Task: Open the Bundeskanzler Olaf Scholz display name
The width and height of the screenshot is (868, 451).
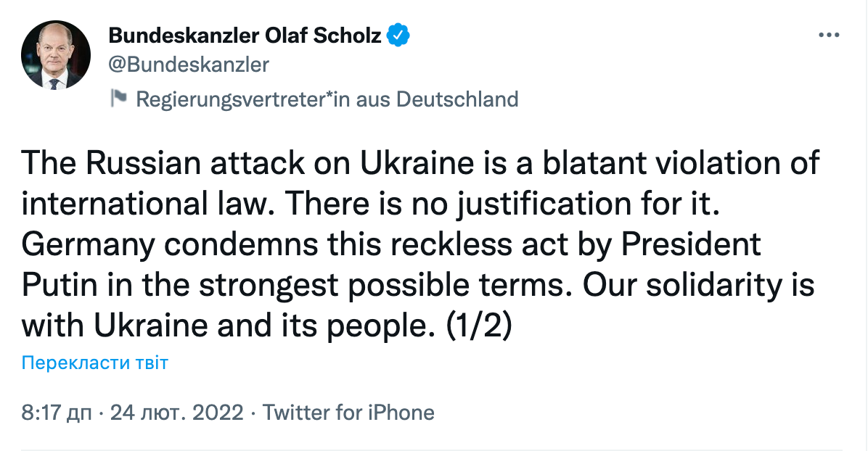Action: pos(245,36)
